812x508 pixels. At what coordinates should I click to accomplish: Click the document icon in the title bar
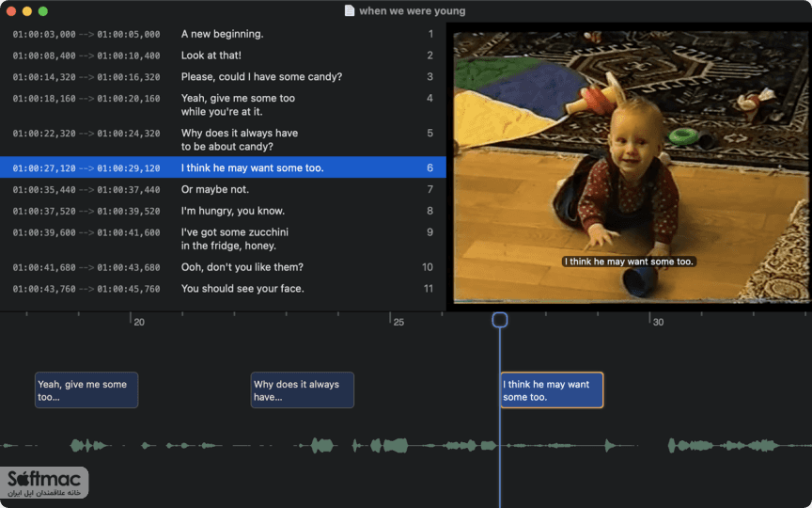coord(350,11)
